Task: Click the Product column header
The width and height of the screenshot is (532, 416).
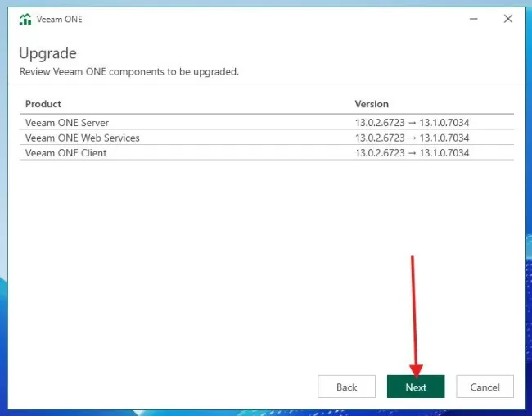Action: [x=43, y=104]
